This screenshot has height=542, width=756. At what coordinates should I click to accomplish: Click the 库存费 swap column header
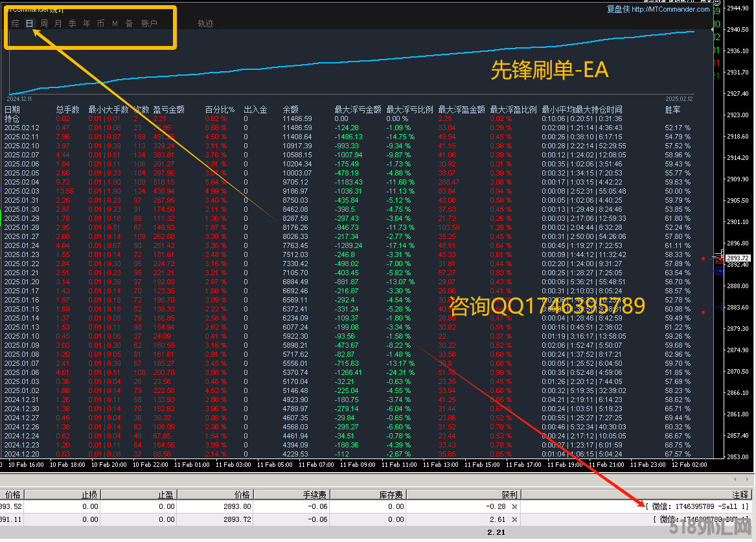point(392,495)
